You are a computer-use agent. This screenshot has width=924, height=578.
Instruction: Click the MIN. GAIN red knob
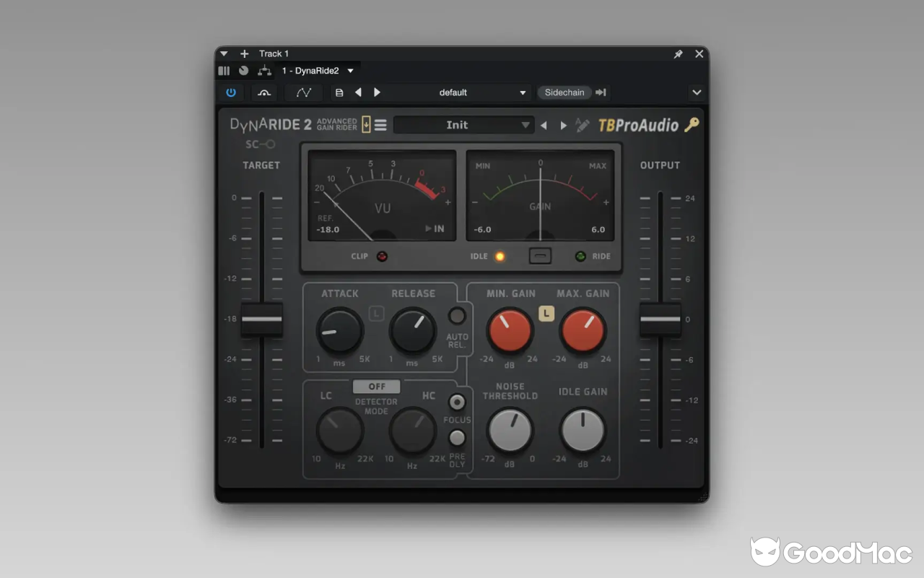(510, 331)
